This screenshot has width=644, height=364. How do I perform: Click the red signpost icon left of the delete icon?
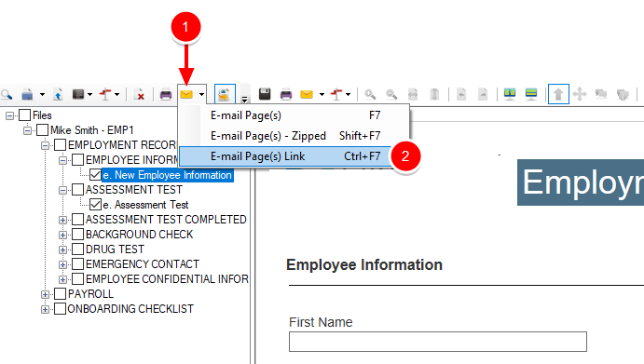105,94
